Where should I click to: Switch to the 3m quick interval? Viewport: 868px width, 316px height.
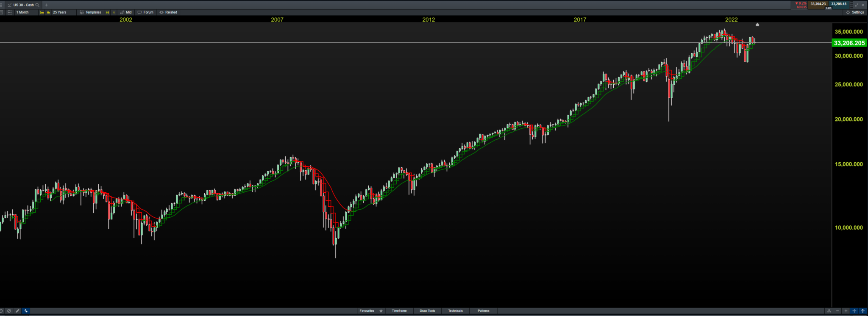tap(42, 12)
